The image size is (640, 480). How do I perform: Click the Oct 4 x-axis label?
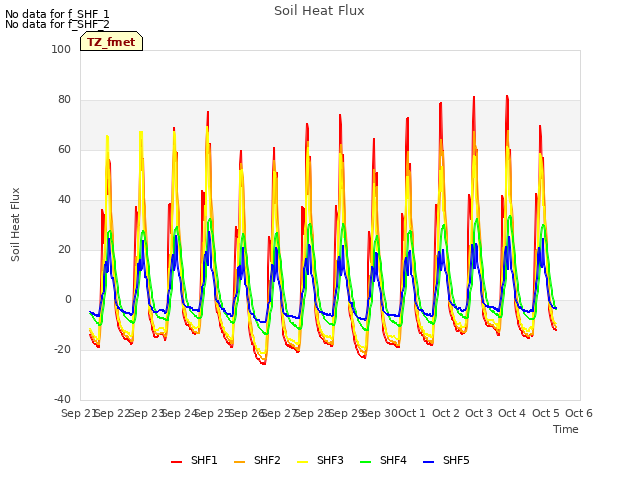tap(512, 413)
